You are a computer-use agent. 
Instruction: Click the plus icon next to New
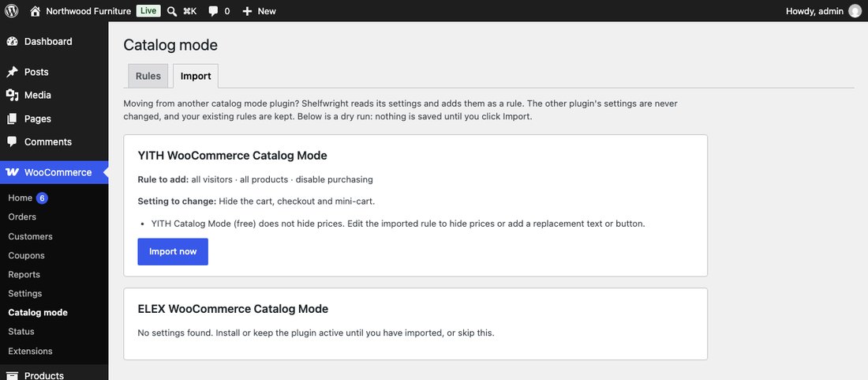(x=247, y=11)
